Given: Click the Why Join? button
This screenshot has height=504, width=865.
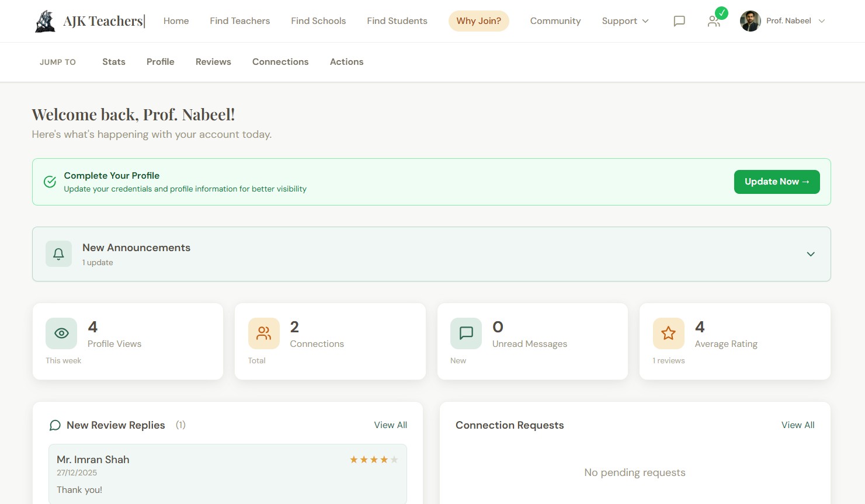Looking at the screenshot, I should click(478, 21).
